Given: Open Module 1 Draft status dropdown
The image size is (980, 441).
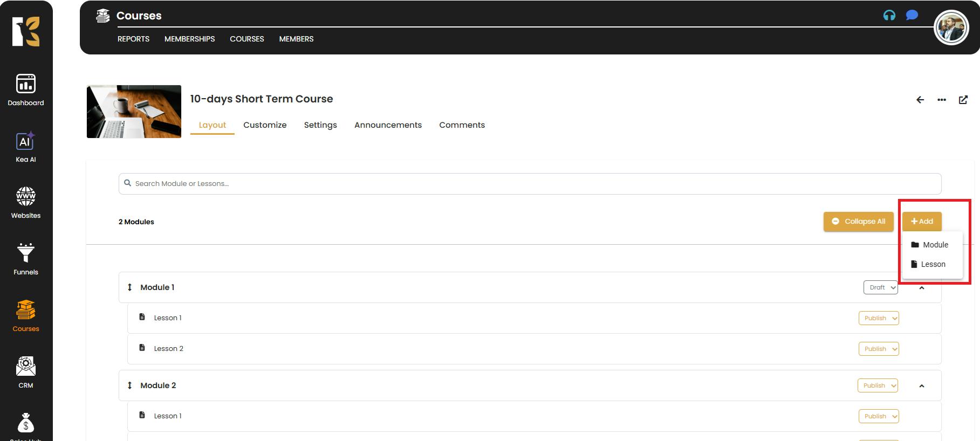Looking at the screenshot, I should click(x=880, y=287).
